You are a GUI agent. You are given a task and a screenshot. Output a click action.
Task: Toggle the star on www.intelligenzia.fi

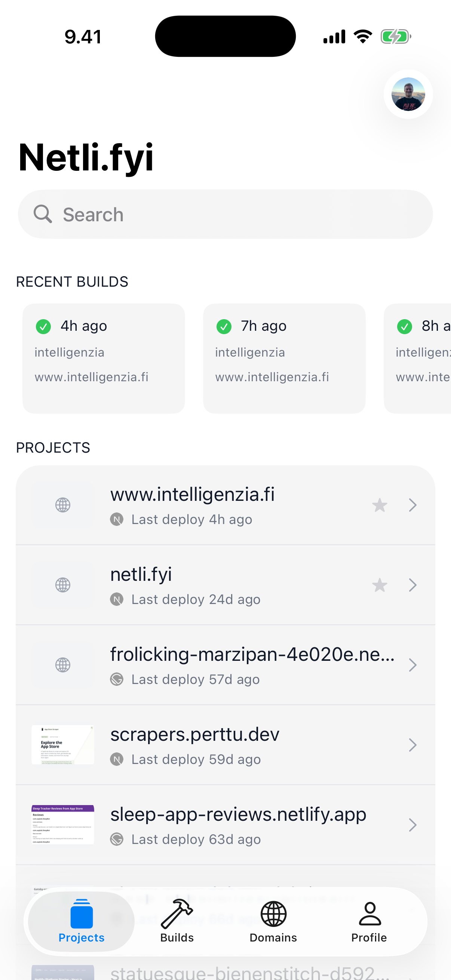pos(380,505)
